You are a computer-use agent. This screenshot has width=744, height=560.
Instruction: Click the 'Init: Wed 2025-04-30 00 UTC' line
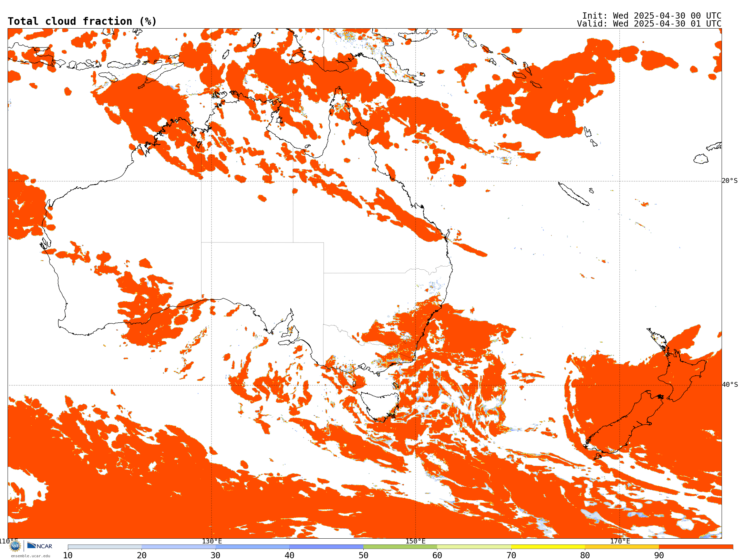click(652, 16)
